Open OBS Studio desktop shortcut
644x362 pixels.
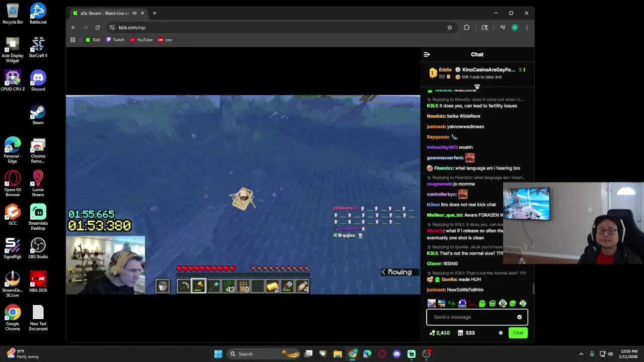click(x=38, y=249)
